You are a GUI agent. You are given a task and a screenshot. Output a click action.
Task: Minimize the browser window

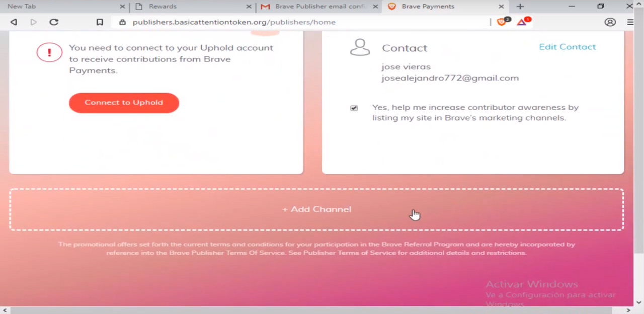coord(572,7)
